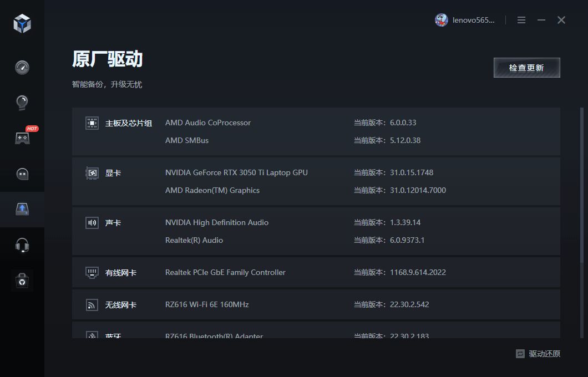Click the 无线网卡 category label
The width and height of the screenshot is (588, 377).
click(121, 305)
